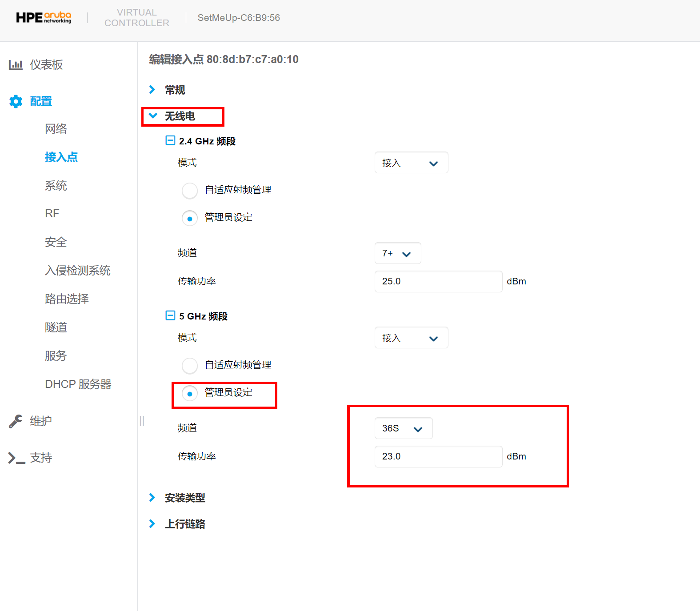Select 自适应射频管理 for 2.4 GHz band
The height and width of the screenshot is (611, 700).
pos(190,191)
